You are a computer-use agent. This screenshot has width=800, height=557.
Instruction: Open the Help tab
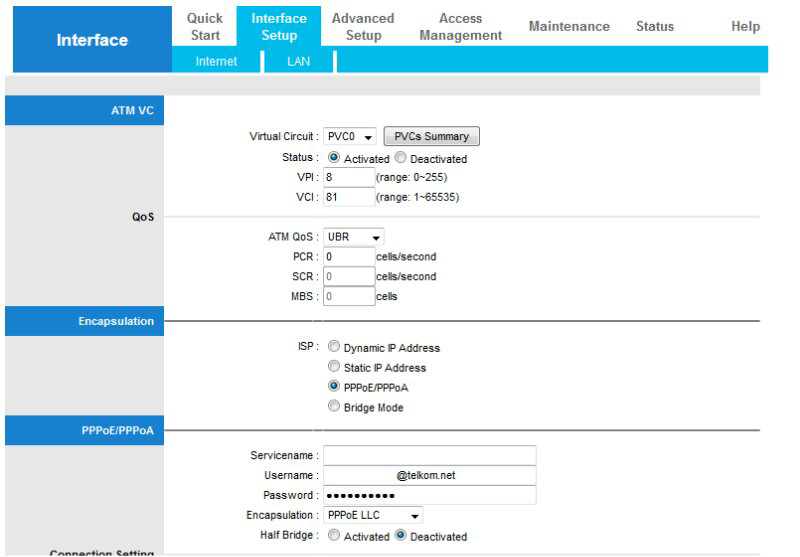pos(745,27)
